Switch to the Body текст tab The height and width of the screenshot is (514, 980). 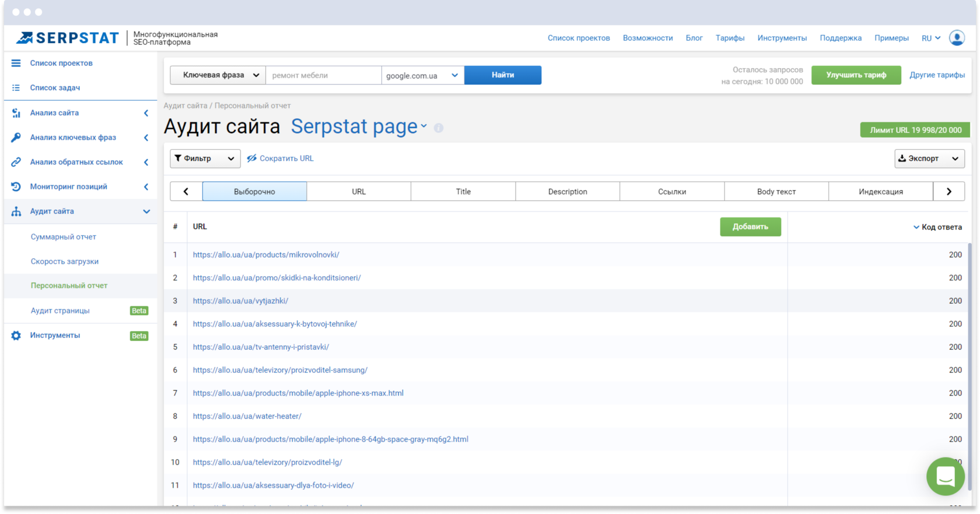(776, 191)
